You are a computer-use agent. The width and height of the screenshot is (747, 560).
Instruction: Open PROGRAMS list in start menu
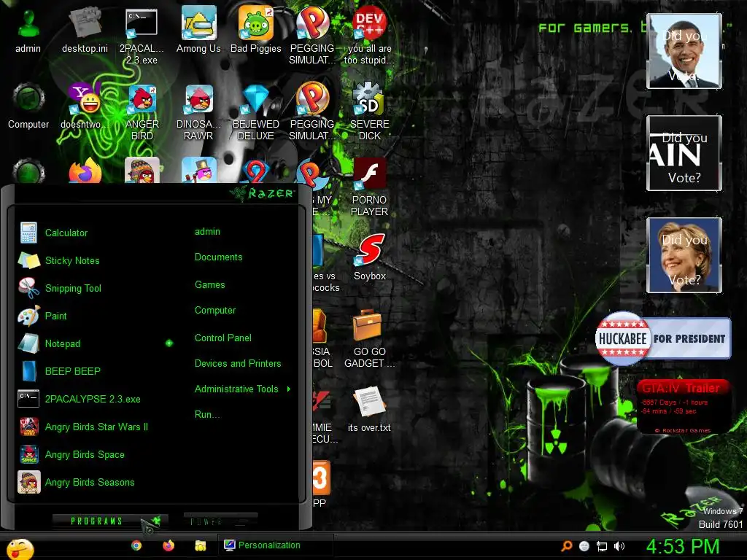[x=109, y=521]
